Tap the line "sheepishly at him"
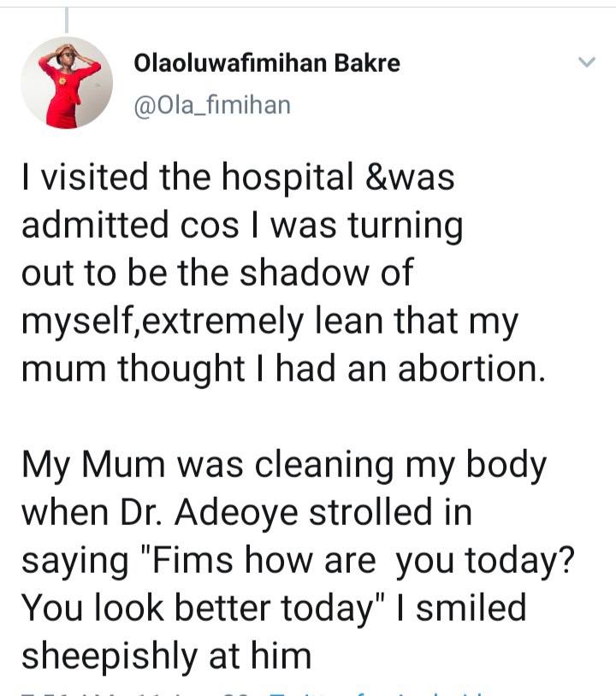Viewport: 616px width, 696px height. [167, 656]
